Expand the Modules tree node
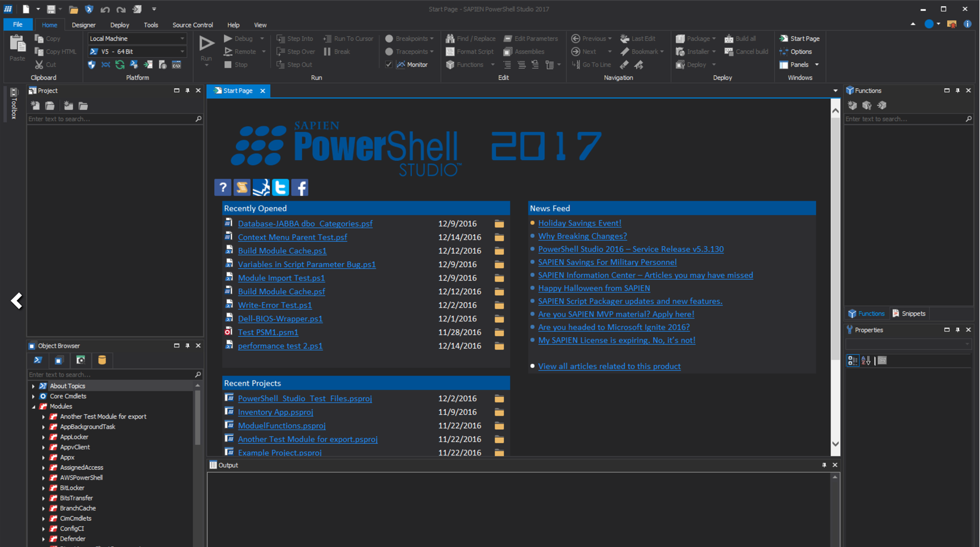Image resolution: width=980 pixels, height=547 pixels. tap(34, 406)
